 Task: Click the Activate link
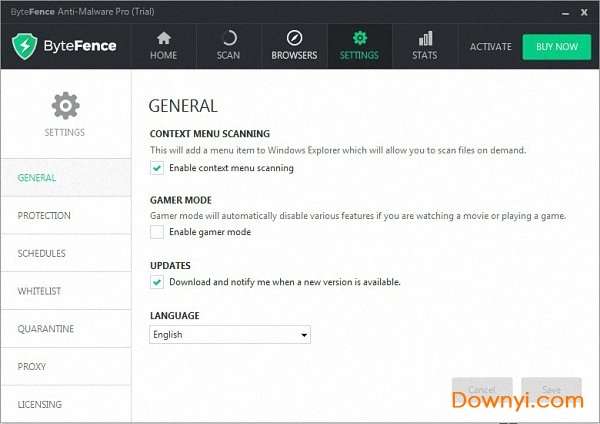490,47
